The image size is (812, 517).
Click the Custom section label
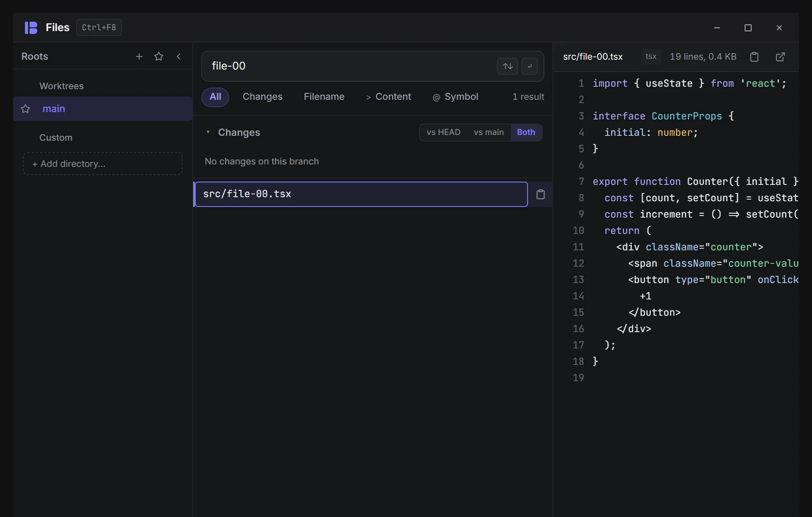point(56,138)
